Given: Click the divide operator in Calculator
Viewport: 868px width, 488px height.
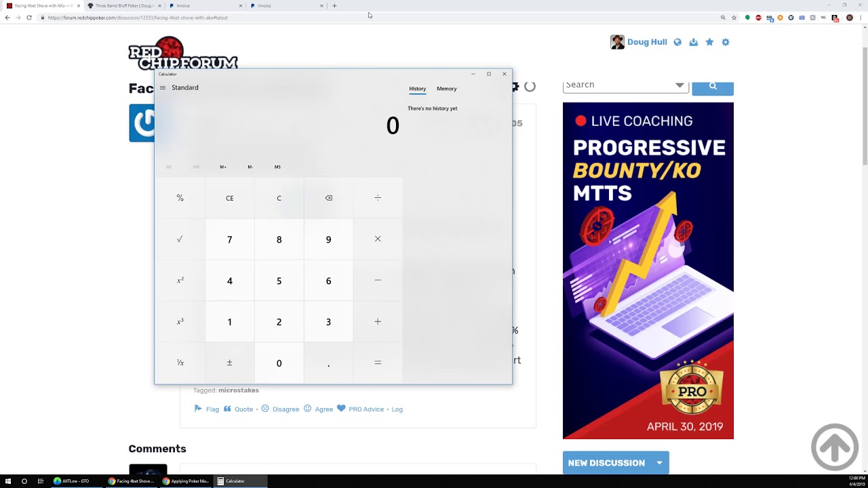Looking at the screenshot, I should [x=378, y=198].
